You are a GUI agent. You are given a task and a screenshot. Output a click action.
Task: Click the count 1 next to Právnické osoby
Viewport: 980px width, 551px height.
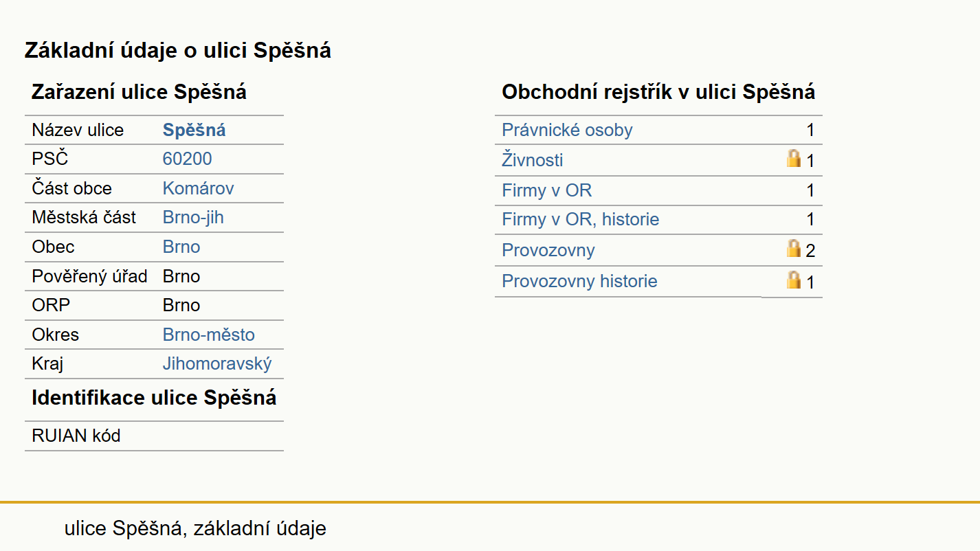810,131
